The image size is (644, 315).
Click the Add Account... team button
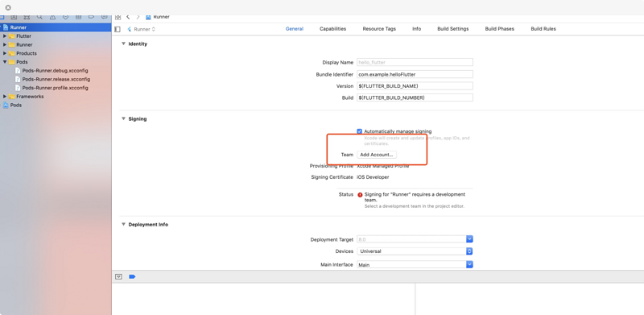tap(377, 155)
